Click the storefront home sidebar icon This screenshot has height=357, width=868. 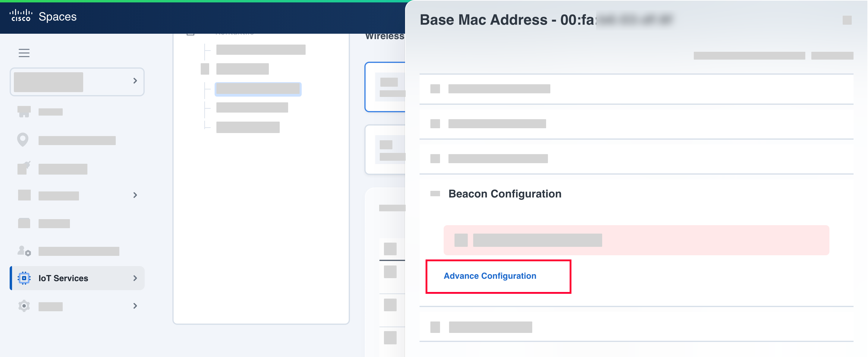tap(24, 111)
